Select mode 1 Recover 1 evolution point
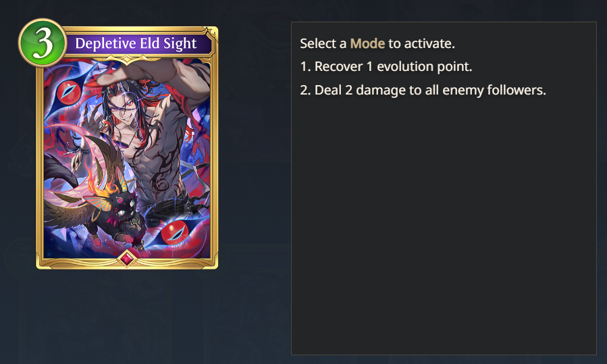 [386, 67]
